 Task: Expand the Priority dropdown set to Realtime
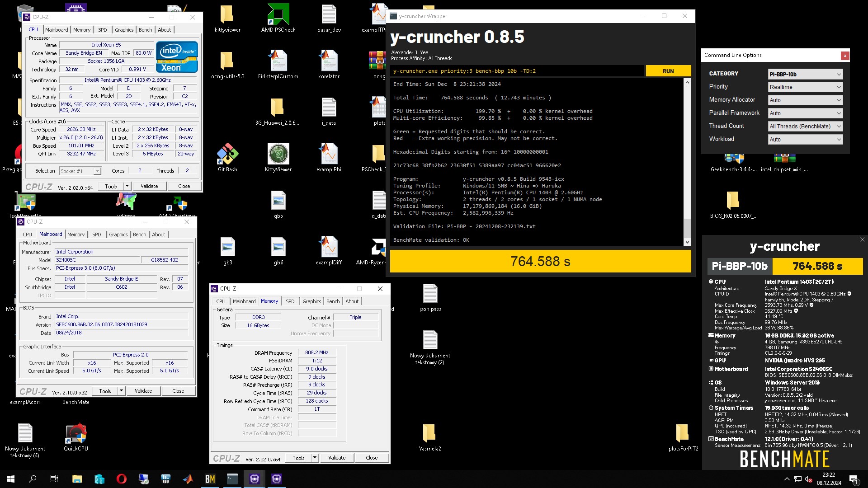click(805, 87)
